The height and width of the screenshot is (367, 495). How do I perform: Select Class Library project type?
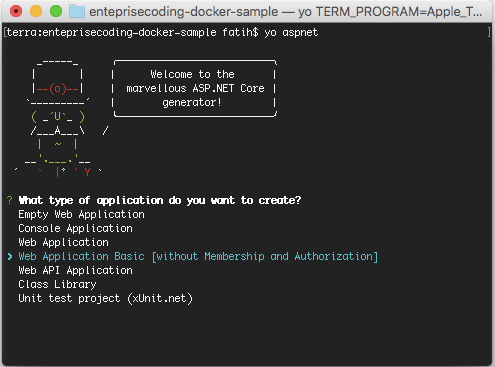[57, 285]
